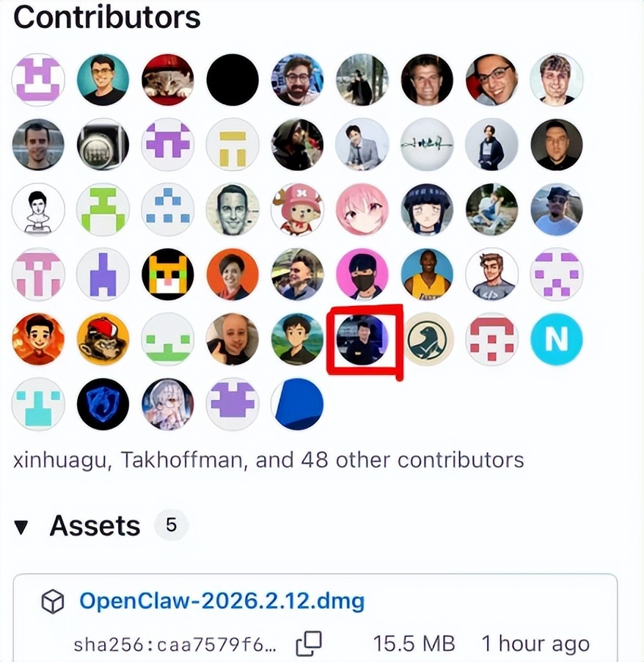Viewport: 644px width, 662px height.
Task: Click the seal logo avatar
Action: click(427, 340)
